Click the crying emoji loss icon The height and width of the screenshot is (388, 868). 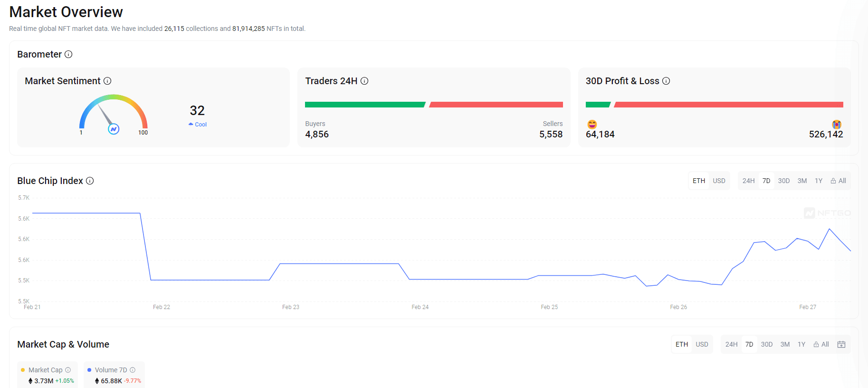837,124
